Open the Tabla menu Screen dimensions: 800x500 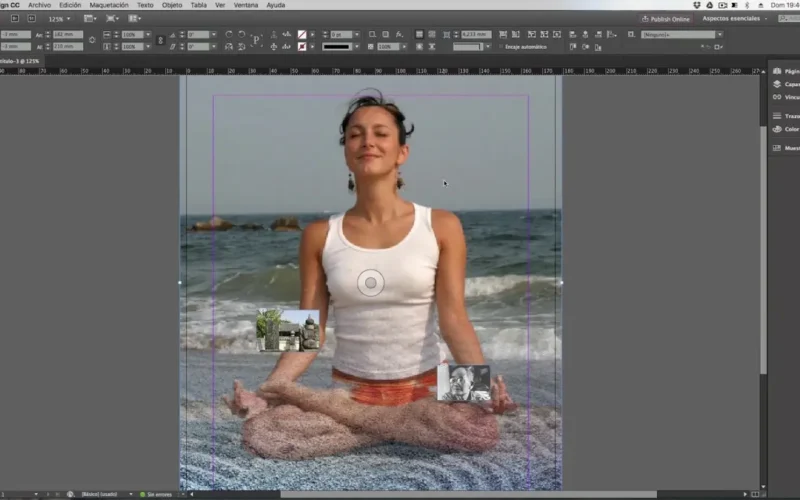click(x=198, y=5)
